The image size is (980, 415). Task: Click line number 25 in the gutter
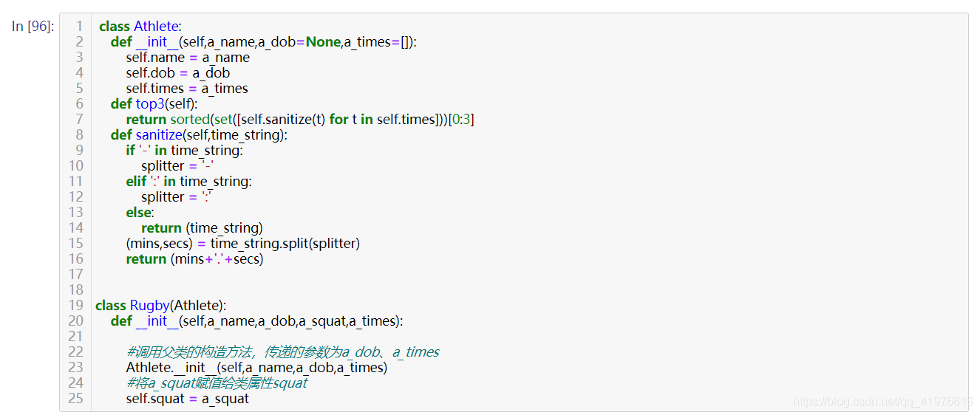(75, 399)
